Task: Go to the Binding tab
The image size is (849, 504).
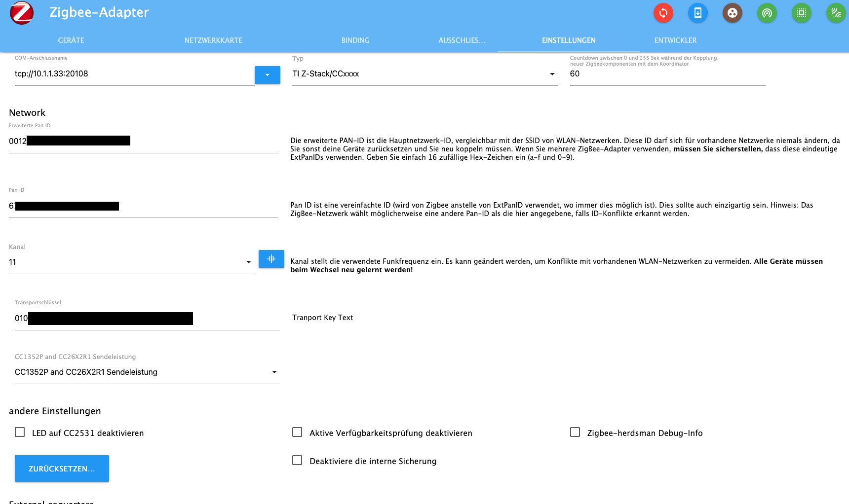Action: 355,40
